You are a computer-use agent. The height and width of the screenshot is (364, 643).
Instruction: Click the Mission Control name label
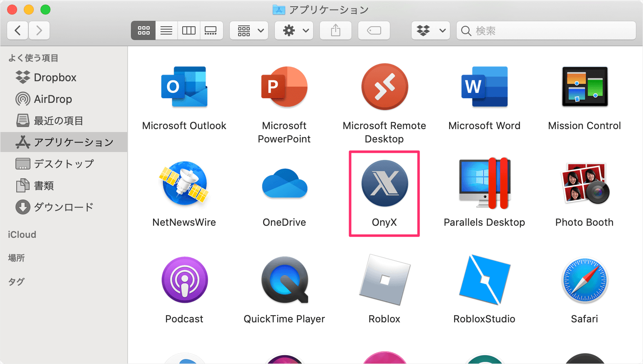(585, 126)
